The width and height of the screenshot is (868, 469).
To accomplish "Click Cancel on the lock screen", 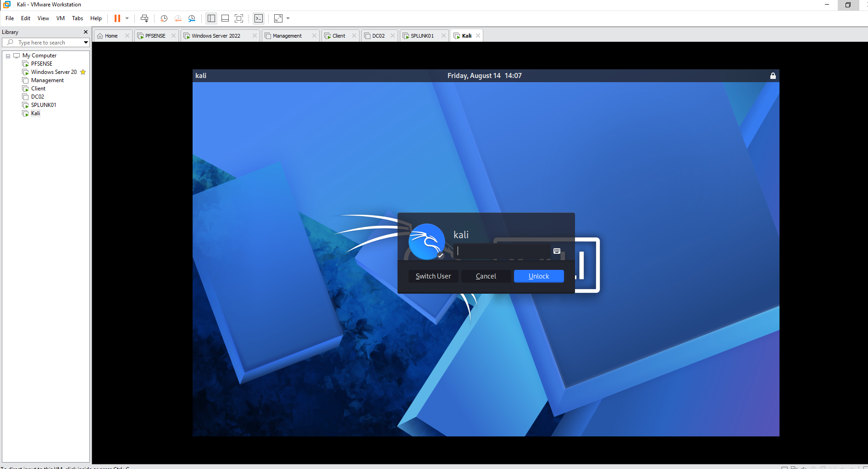I will click(x=486, y=276).
